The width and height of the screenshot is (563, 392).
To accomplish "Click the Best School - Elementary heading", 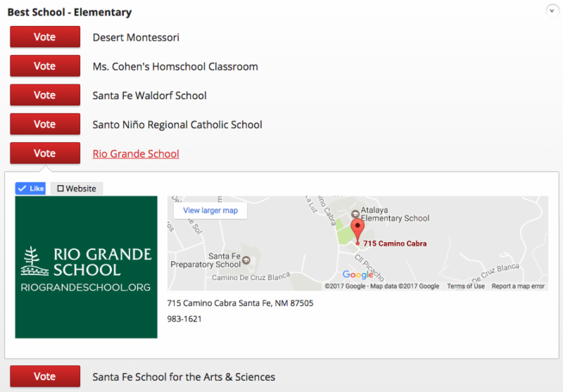I will click(x=70, y=12).
